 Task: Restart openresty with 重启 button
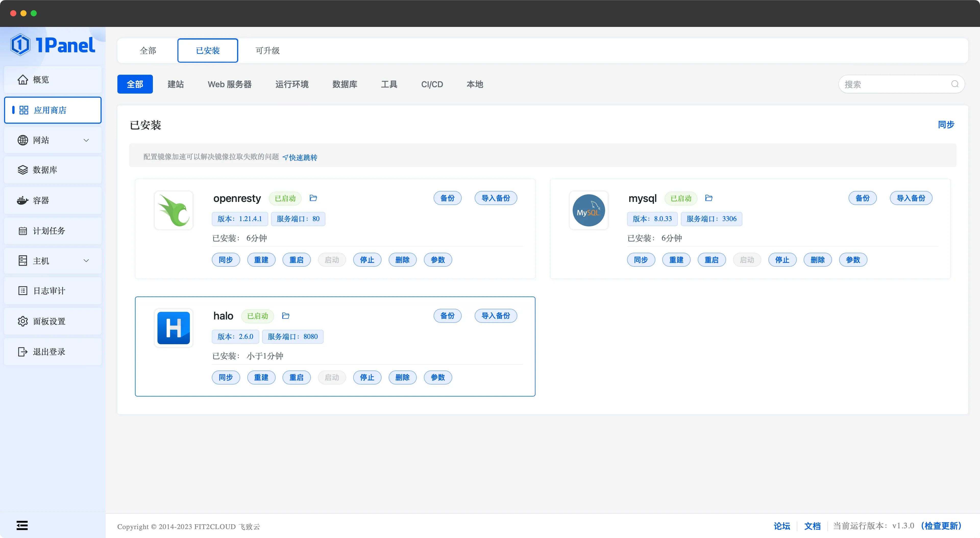297,260
